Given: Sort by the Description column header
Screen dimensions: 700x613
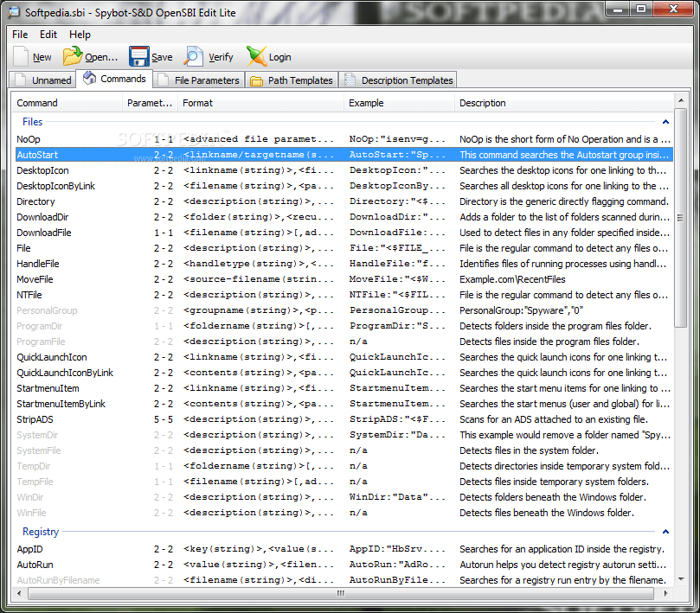Looking at the screenshot, I should (x=564, y=103).
